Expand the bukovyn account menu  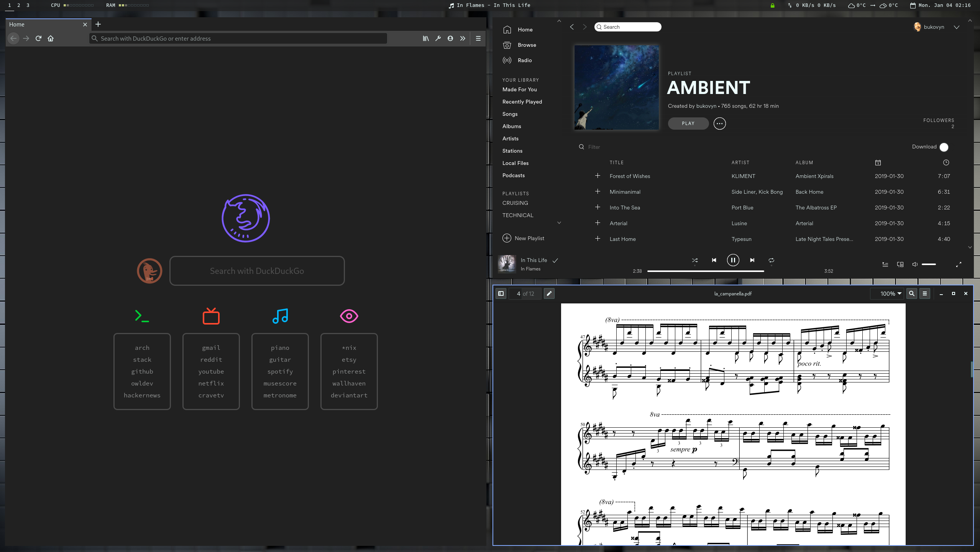956,27
